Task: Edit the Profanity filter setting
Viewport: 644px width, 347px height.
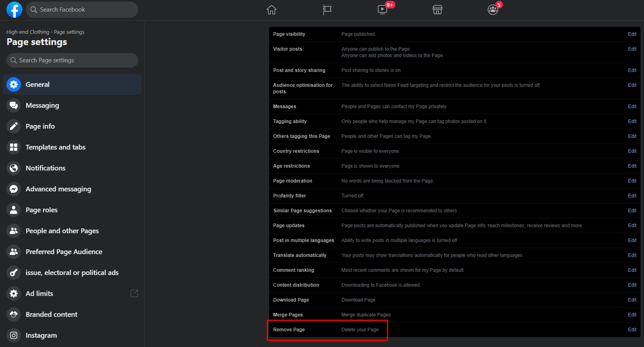Action: tap(632, 196)
